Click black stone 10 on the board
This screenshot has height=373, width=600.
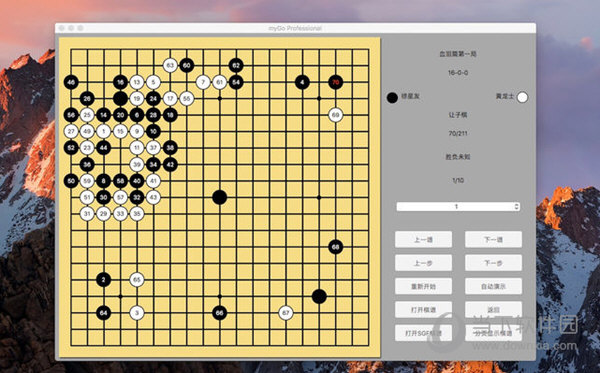pos(153,131)
